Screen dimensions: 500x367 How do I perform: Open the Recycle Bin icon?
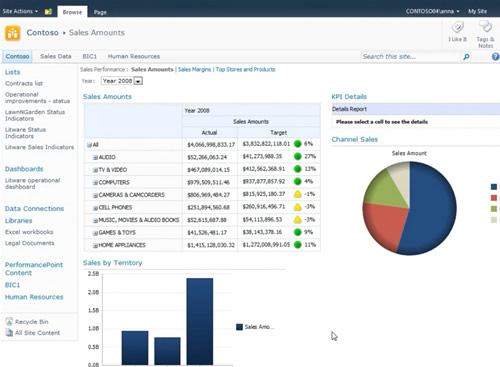click(9, 322)
